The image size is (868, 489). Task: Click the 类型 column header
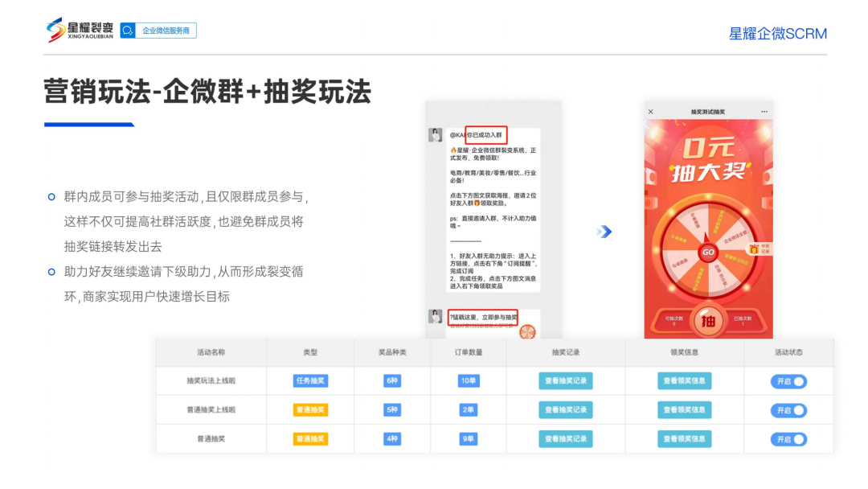click(310, 352)
